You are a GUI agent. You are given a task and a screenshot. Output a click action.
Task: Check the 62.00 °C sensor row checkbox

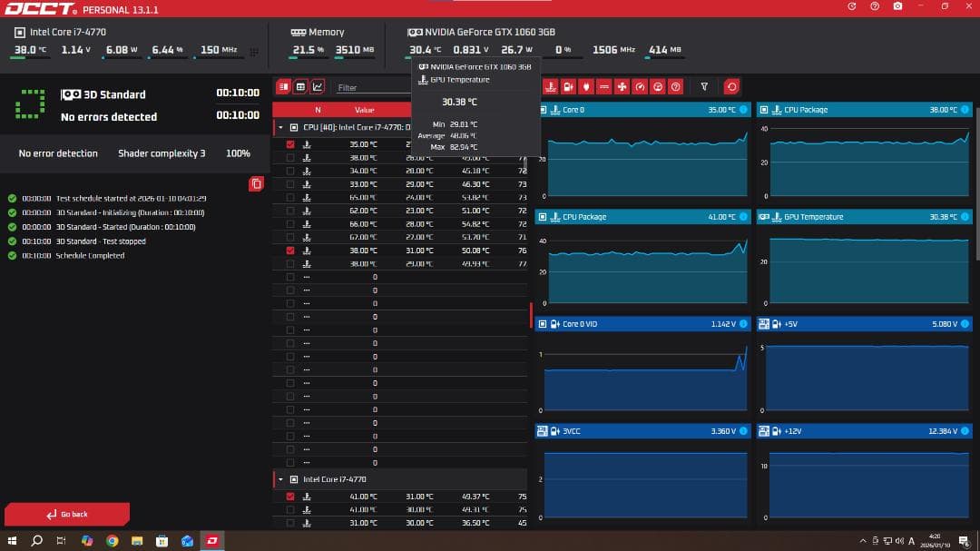click(x=290, y=211)
